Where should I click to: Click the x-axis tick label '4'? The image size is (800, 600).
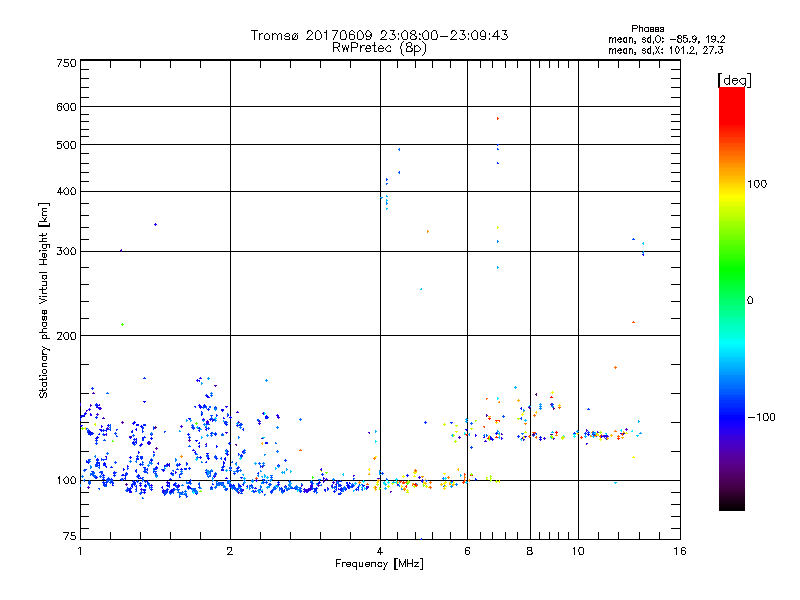(x=380, y=551)
